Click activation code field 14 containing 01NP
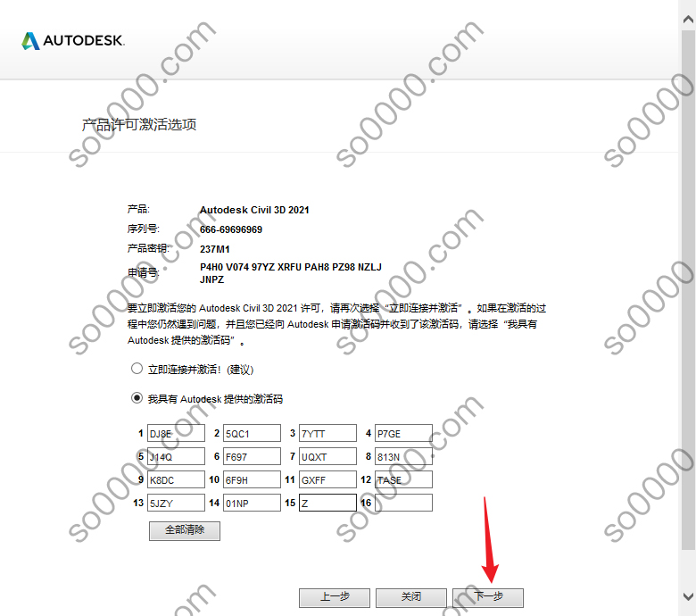696x616 pixels. click(x=253, y=503)
